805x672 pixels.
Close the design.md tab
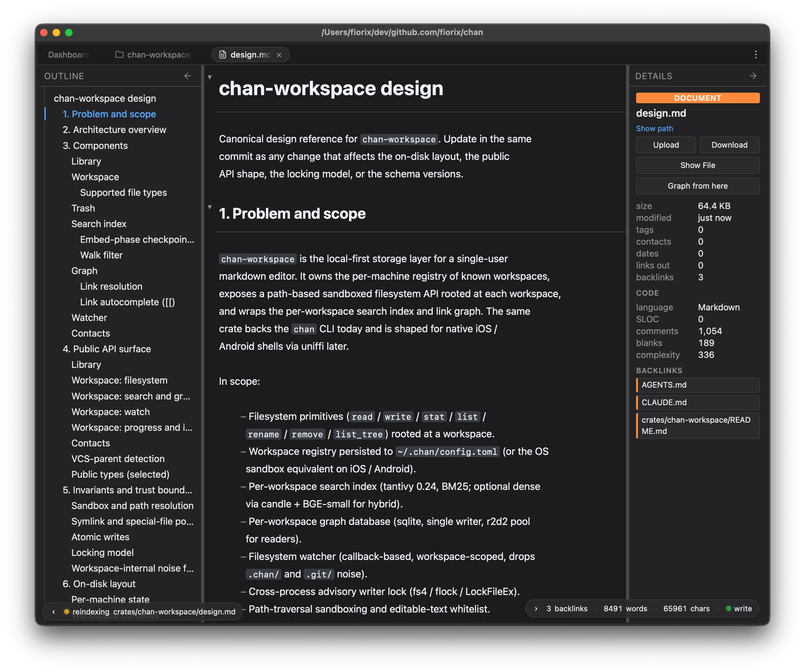[x=279, y=55]
